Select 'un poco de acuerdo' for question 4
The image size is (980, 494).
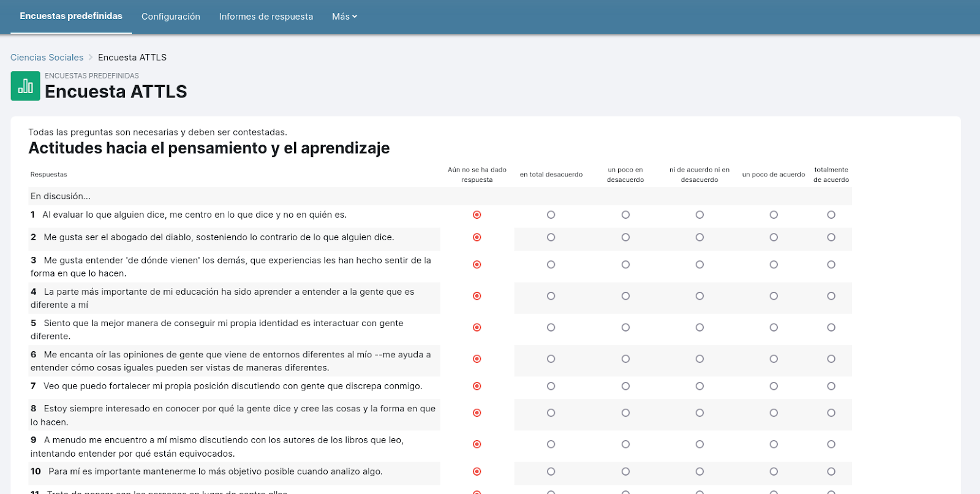(x=774, y=296)
